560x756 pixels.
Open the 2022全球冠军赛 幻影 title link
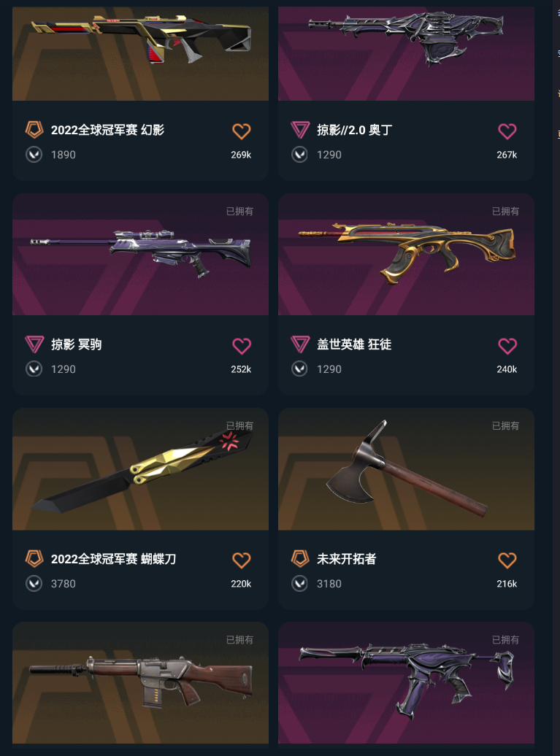coord(107,130)
